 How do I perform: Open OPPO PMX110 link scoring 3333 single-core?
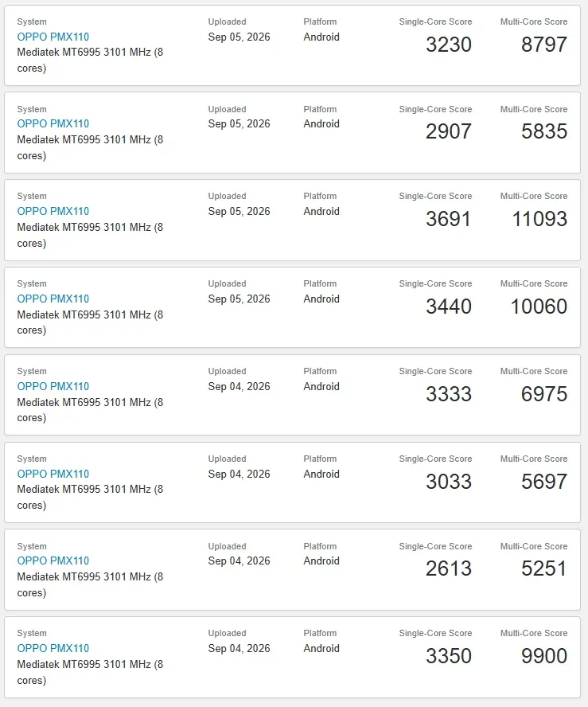tap(53, 386)
